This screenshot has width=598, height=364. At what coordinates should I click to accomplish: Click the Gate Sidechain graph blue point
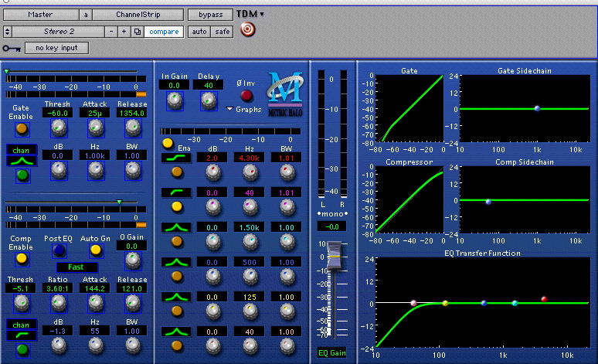click(x=537, y=109)
